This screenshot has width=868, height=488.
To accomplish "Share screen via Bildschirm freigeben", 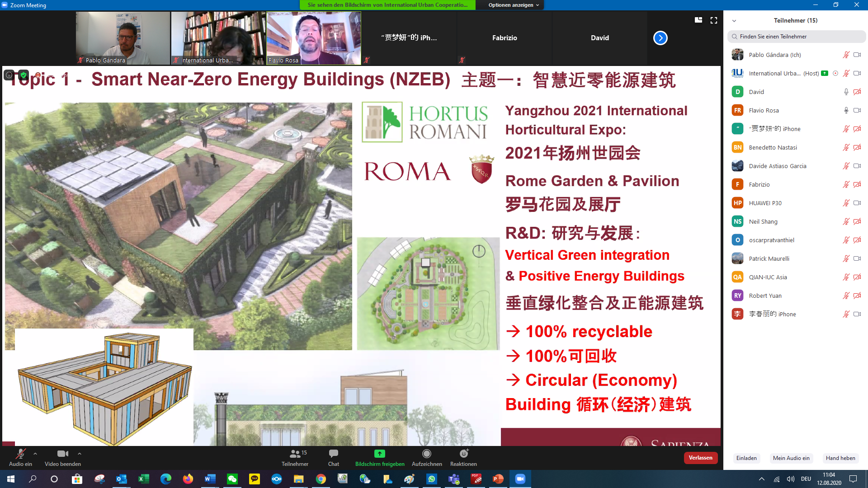I will click(x=380, y=454).
